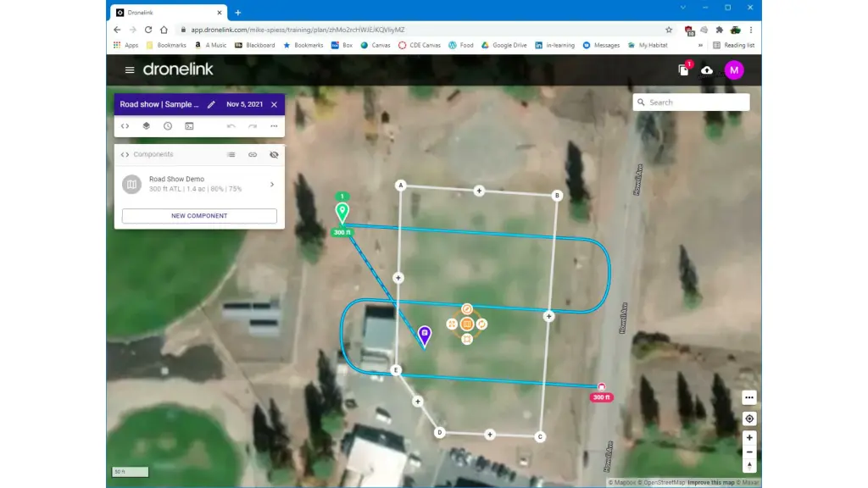Click the cloud upload icon
Image resolution: width=868 pixels, height=488 pixels.
click(707, 69)
